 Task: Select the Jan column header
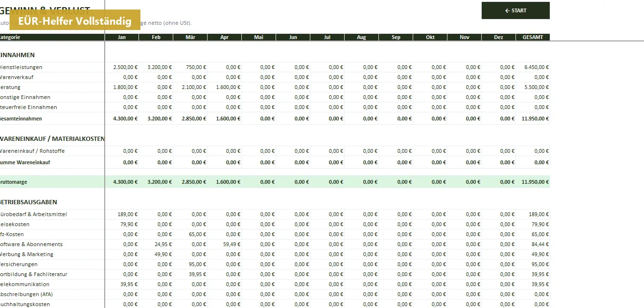tap(122, 37)
